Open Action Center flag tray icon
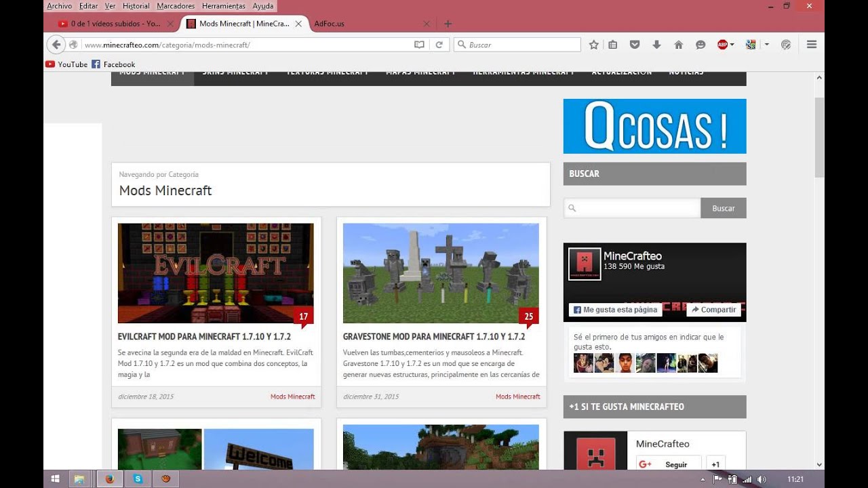The image size is (868, 488). click(x=717, y=479)
